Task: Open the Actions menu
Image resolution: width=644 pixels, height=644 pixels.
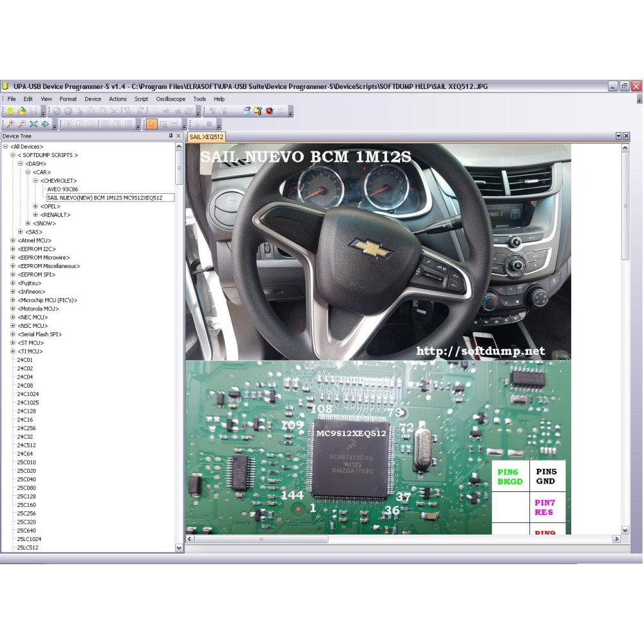Action: 118,99
